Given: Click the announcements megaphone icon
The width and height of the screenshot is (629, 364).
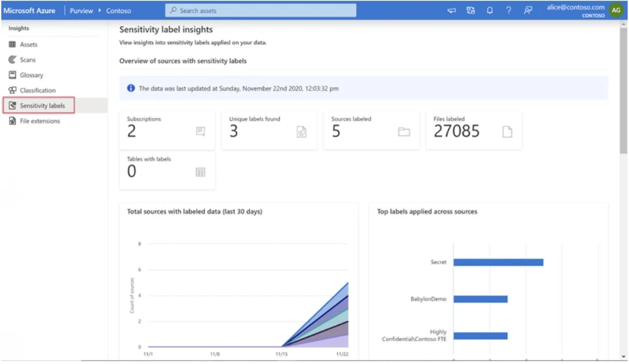Looking at the screenshot, I should click(x=451, y=10).
